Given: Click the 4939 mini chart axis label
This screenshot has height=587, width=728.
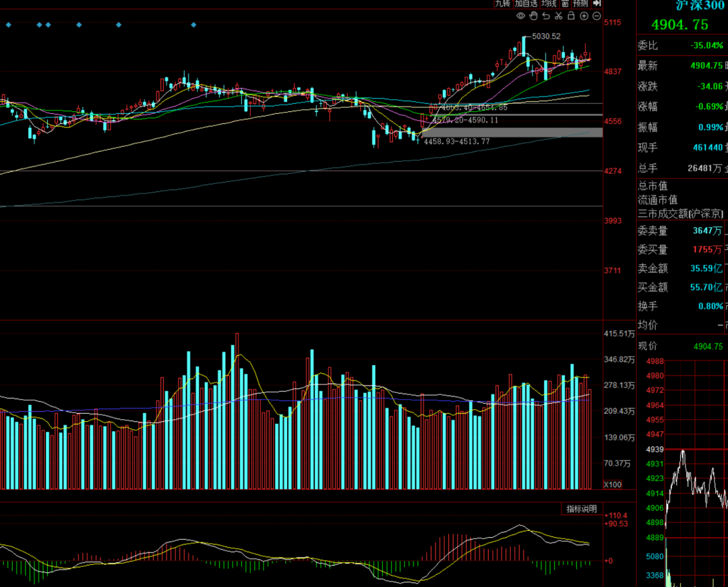Looking at the screenshot, I should [x=655, y=450].
